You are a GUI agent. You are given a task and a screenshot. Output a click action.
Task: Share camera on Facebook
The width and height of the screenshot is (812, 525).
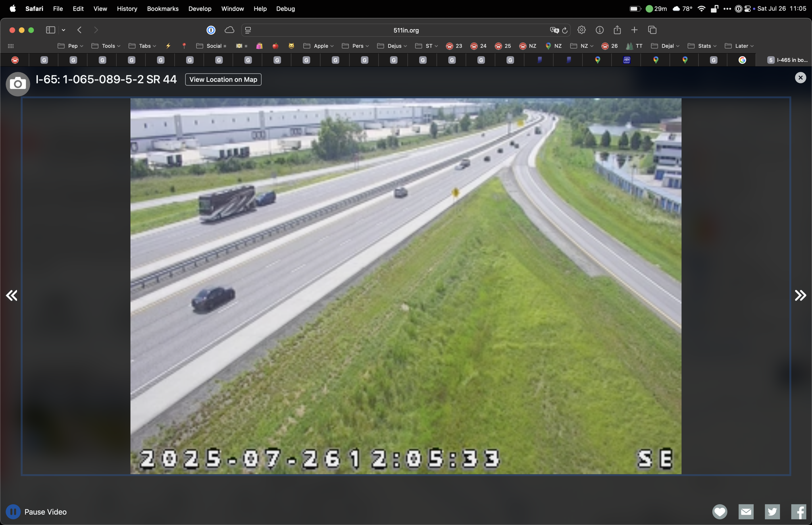tap(798, 511)
